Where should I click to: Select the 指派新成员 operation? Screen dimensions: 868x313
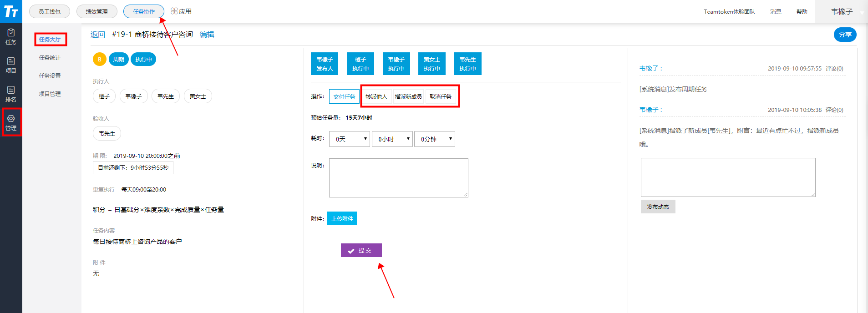408,96
